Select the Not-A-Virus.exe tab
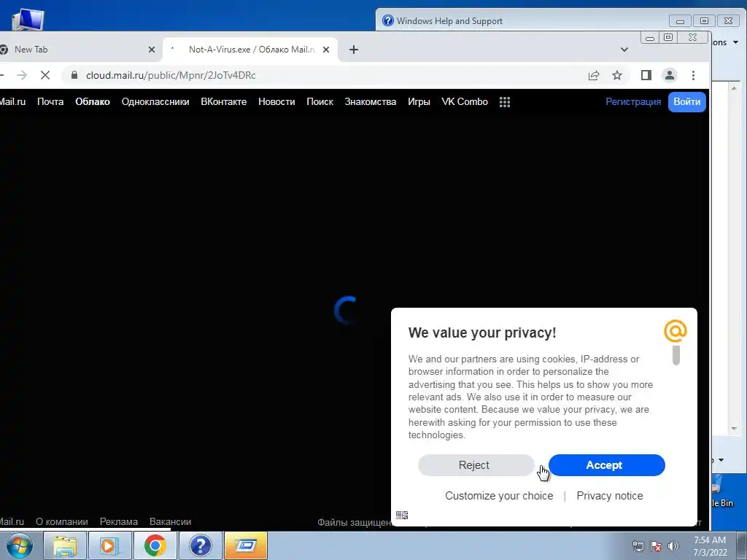Viewport: 747px width, 560px height. click(x=251, y=50)
